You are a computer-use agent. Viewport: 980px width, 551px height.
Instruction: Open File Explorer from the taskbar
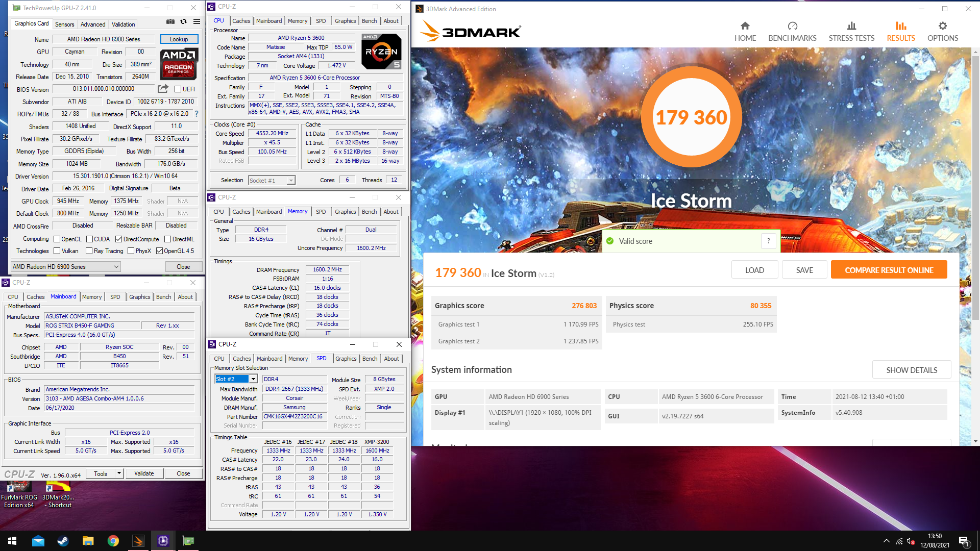[x=88, y=541]
